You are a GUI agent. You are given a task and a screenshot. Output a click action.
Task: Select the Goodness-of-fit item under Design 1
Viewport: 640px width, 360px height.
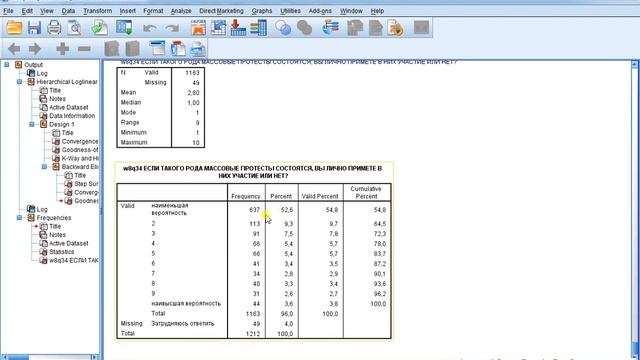point(80,150)
